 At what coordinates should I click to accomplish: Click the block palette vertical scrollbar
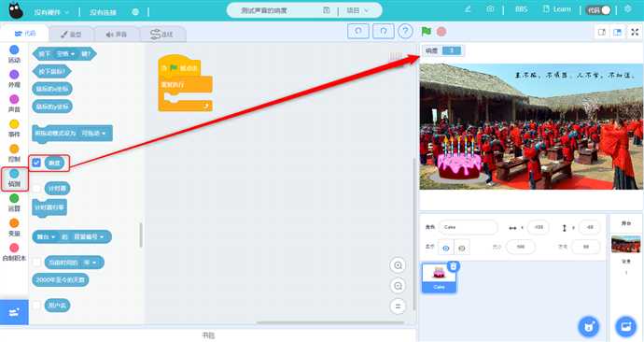[141, 235]
